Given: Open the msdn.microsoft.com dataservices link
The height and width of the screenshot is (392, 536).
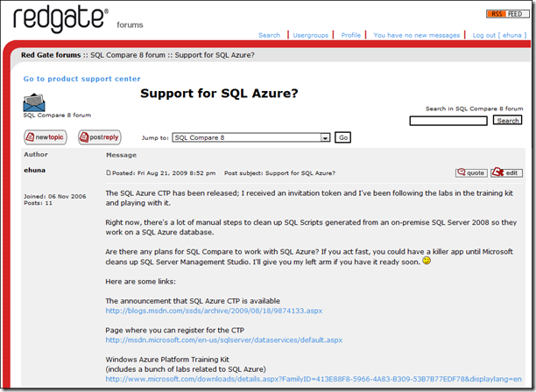Looking at the screenshot, I should pos(224,340).
